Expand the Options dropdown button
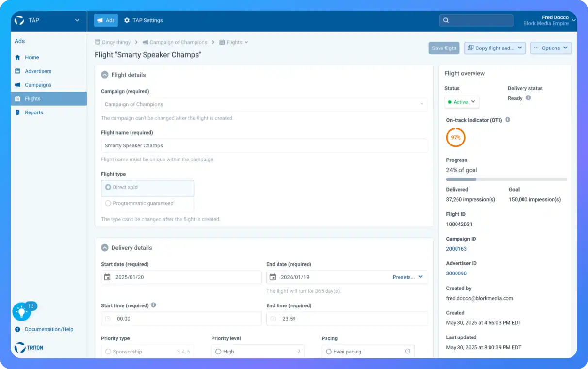 coord(551,48)
